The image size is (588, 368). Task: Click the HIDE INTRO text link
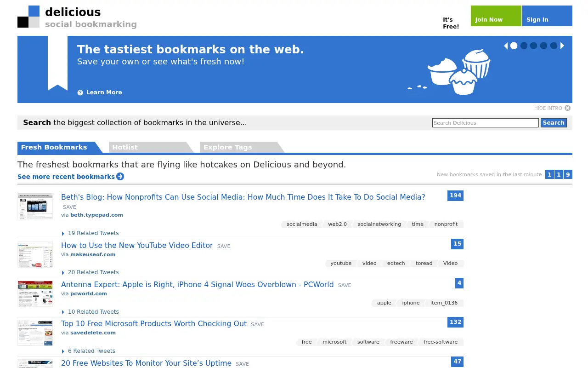pos(548,108)
